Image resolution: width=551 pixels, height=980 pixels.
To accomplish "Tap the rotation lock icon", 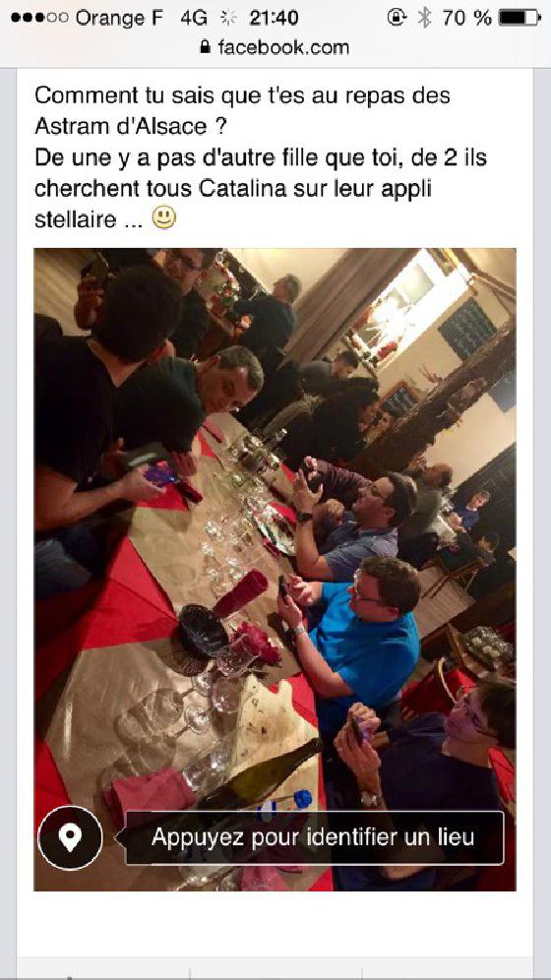I will [x=397, y=18].
